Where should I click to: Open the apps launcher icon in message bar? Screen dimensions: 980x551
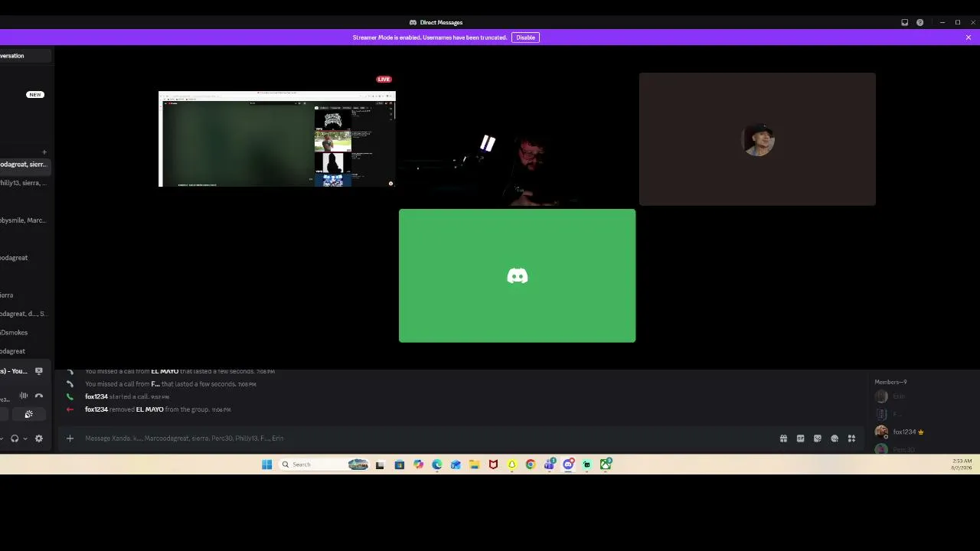click(851, 439)
